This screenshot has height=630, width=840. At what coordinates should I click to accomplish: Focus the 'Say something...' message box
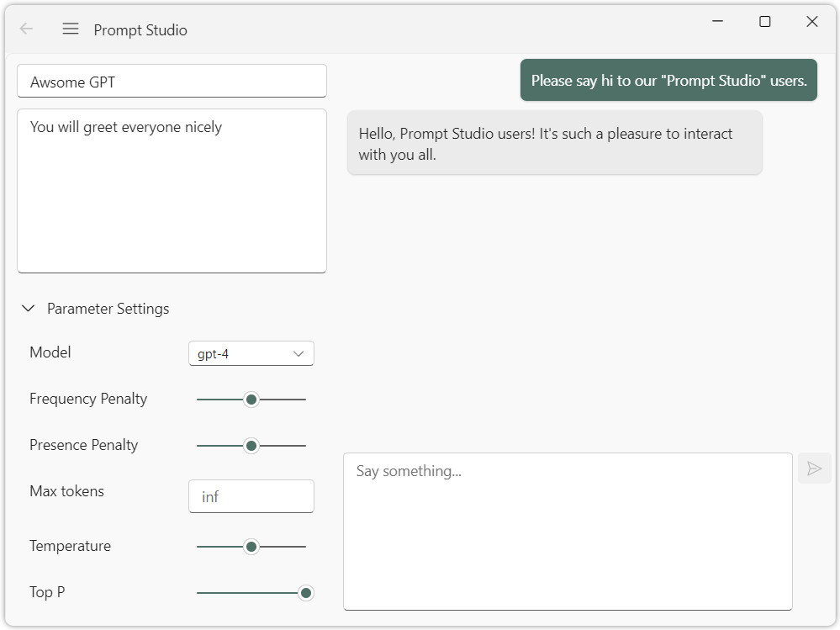[568, 532]
